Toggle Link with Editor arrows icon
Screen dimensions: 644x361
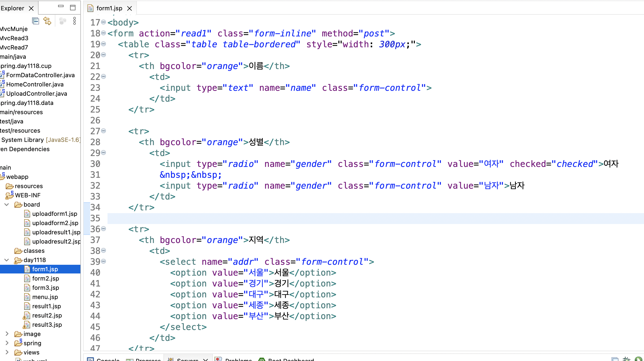point(47,21)
